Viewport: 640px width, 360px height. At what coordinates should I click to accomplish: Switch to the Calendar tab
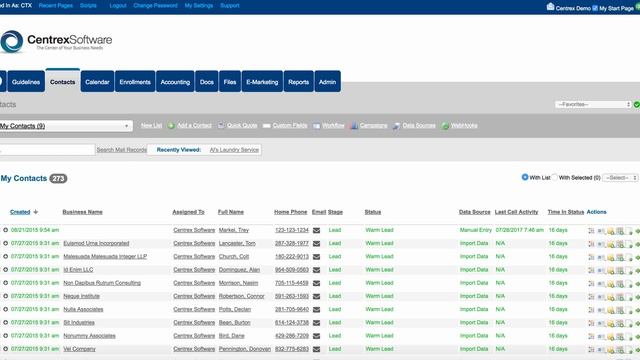point(97,82)
